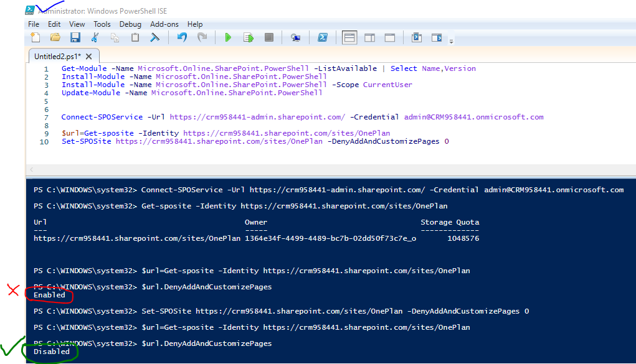
Task: Click Update-Module on script line 4
Action: coord(91,93)
